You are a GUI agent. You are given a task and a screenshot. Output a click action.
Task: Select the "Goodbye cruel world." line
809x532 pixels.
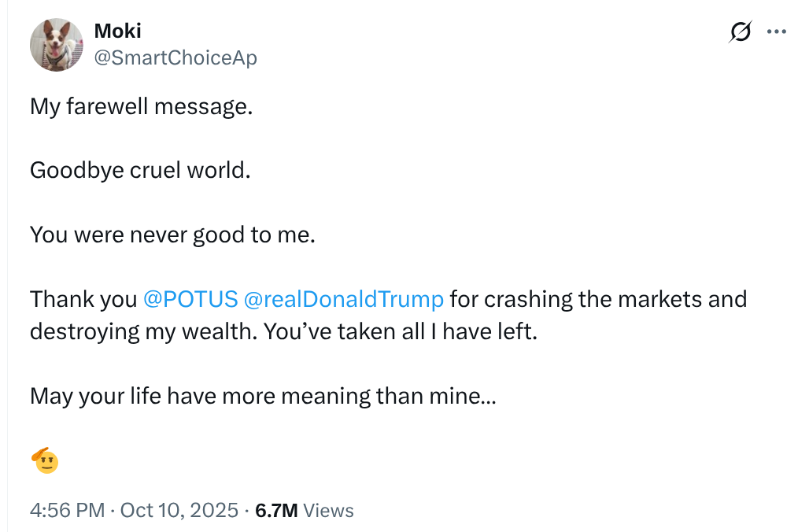coord(140,169)
